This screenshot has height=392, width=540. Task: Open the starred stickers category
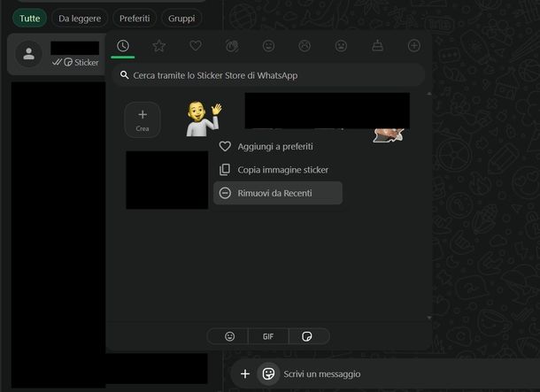click(159, 46)
